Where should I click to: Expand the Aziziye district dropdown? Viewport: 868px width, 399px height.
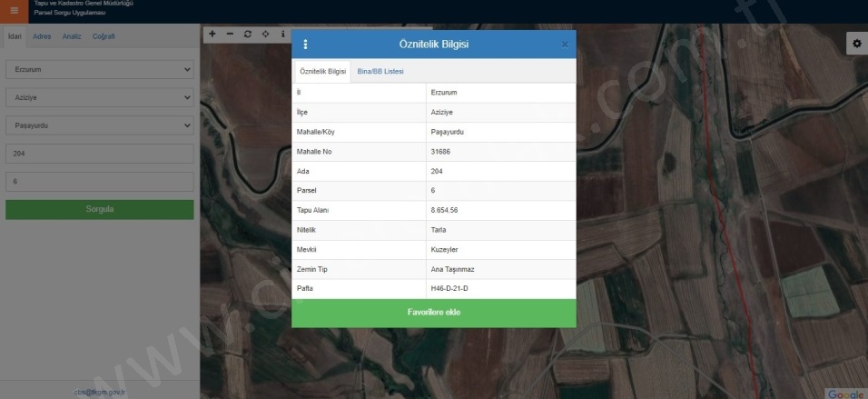click(x=100, y=97)
